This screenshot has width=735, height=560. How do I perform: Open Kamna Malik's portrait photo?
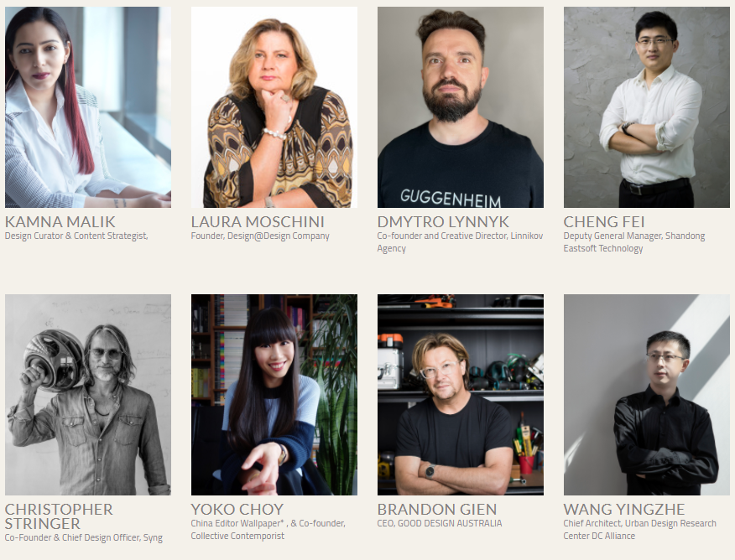click(x=87, y=107)
